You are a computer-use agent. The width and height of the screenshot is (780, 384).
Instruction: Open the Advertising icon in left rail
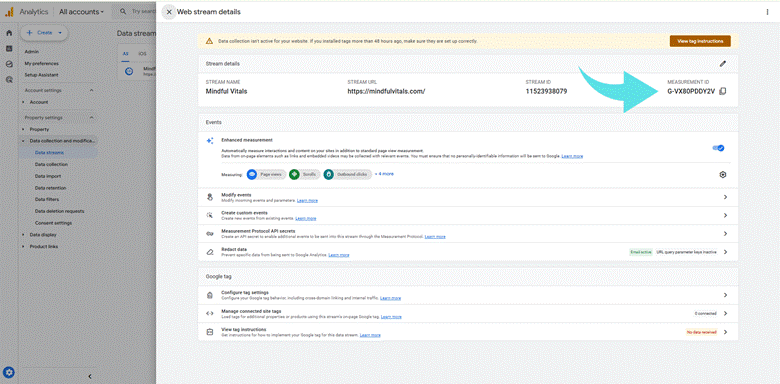click(x=9, y=79)
